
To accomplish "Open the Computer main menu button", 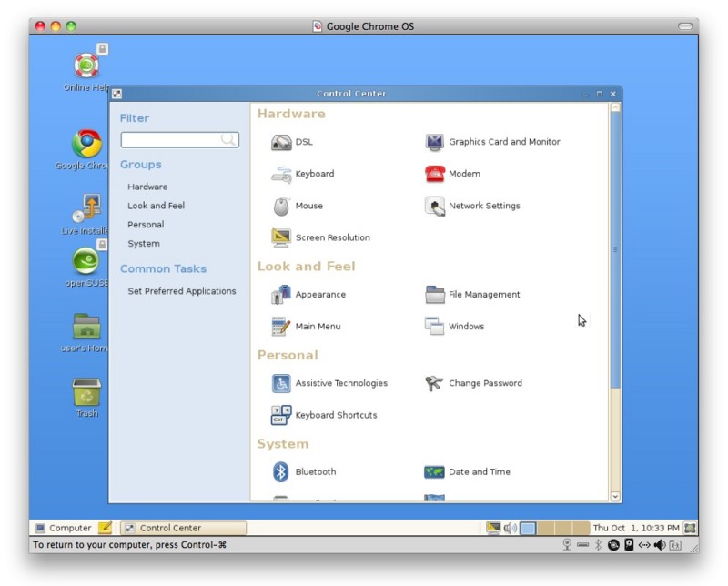I will point(64,528).
